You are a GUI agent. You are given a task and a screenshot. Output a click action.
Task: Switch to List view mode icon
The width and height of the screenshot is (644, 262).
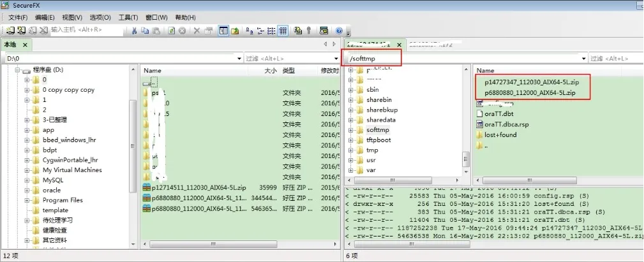coord(272,30)
